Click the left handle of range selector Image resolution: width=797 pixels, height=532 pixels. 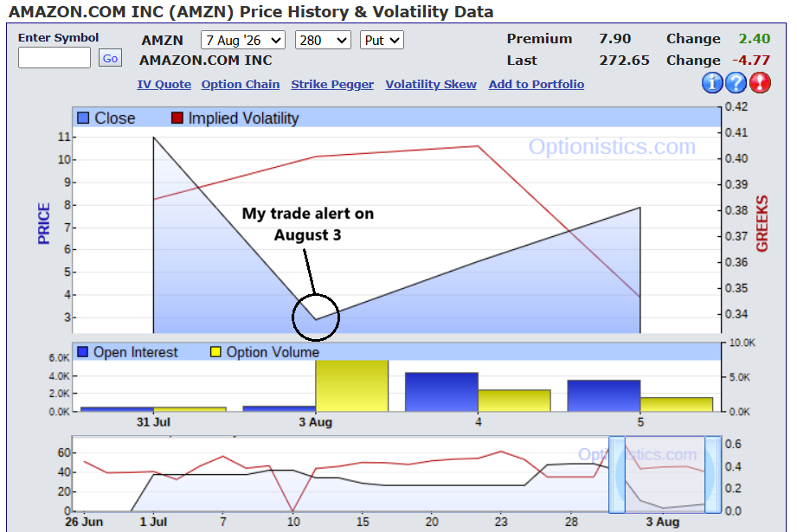pos(617,475)
